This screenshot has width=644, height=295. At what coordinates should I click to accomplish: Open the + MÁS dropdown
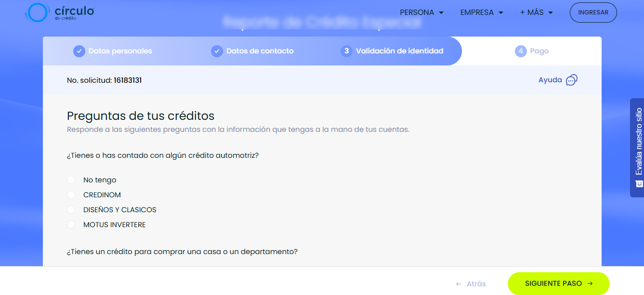(536, 13)
